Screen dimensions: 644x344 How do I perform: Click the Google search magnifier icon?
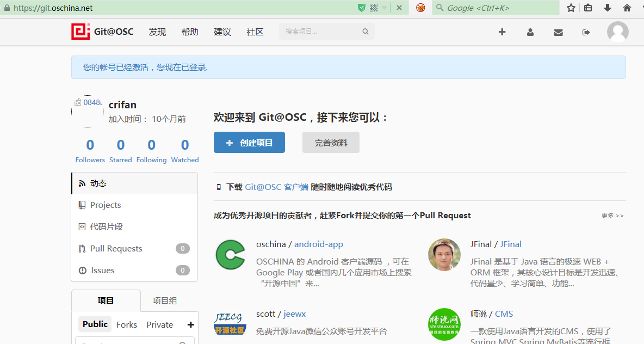(x=439, y=8)
